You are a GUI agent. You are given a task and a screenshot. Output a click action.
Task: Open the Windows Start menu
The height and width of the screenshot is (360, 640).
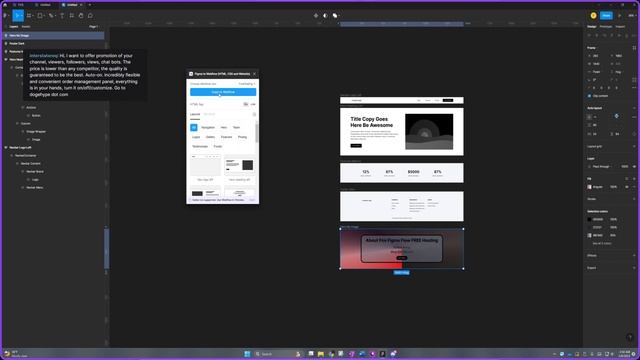click(x=247, y=354)
